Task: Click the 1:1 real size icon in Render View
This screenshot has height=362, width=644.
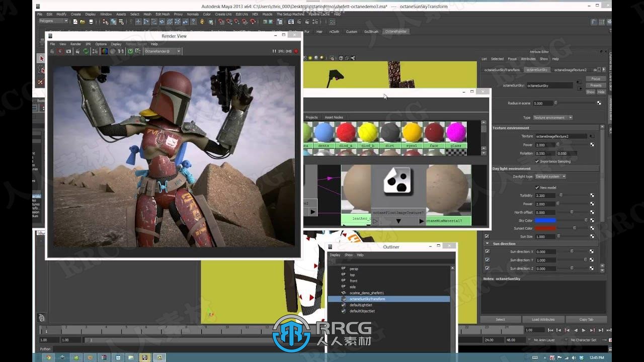Action: coord(121,51)
